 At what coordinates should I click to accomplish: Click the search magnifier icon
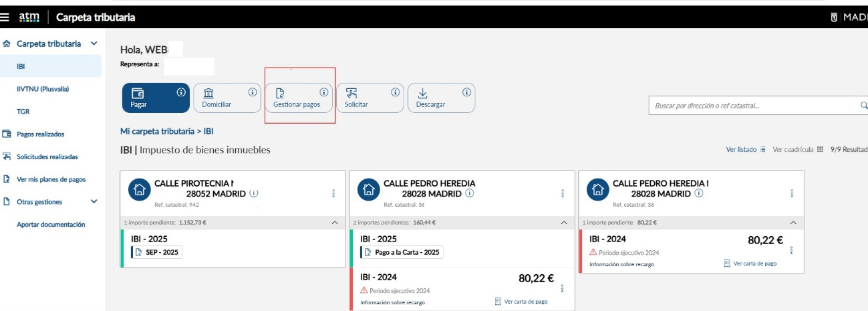(863, 105)
